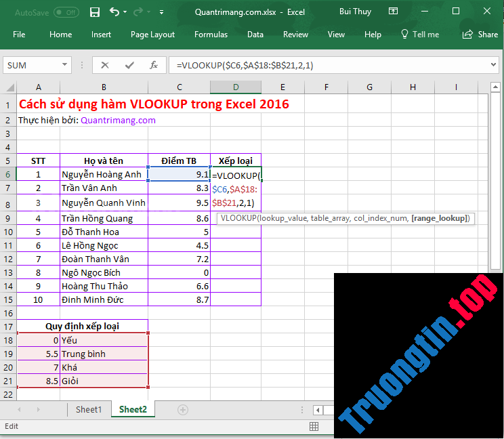
Task: Click next sheet navigation arrow
Action: coord(38,409)
